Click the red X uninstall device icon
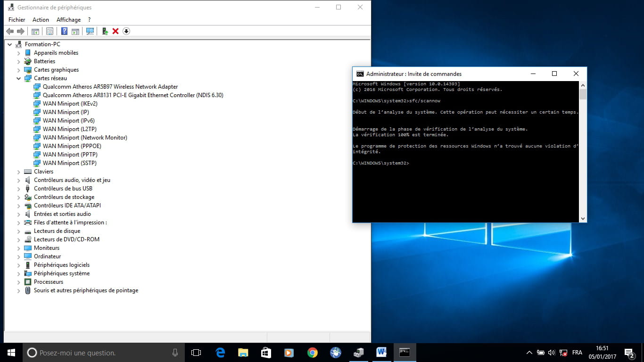This screenshot has height=362, width=644. click(116, 31)
